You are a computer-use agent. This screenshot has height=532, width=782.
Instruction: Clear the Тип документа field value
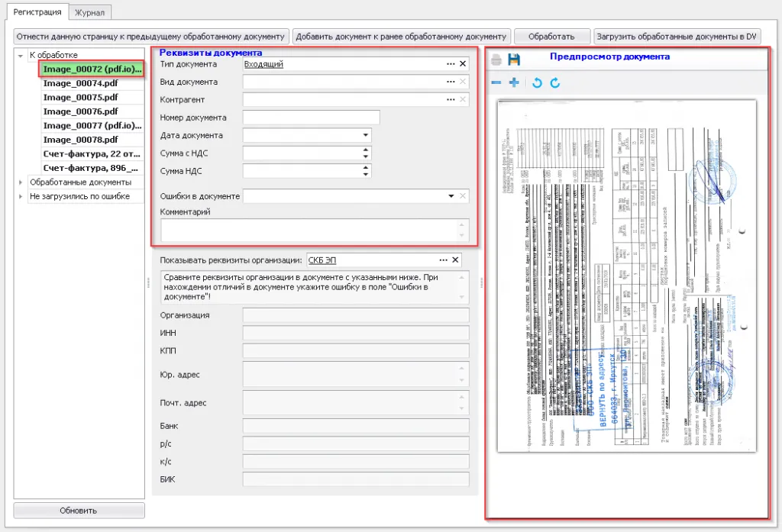tap(462, 64)
